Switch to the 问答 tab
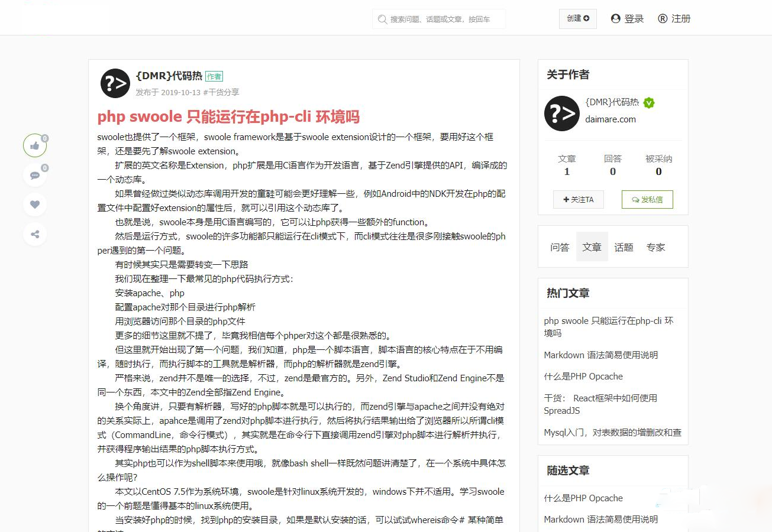772x532 pixels. (x=560, y=247)
